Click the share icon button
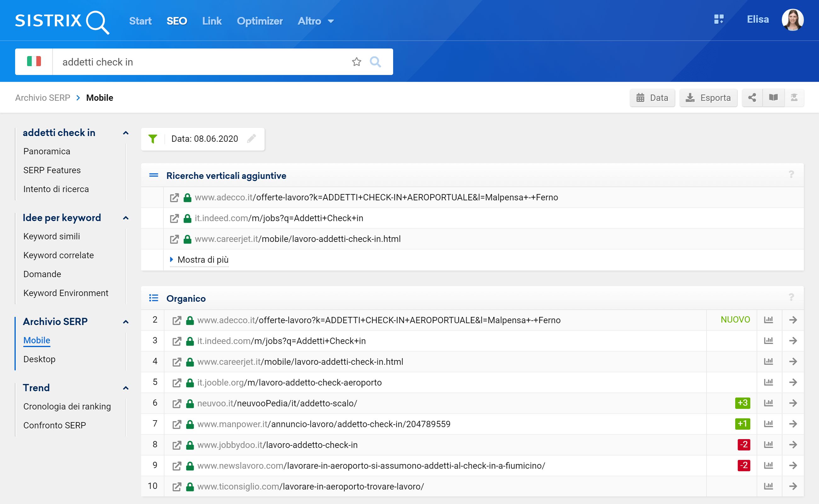This screenshot has height=504, width=819. point(752,98)
